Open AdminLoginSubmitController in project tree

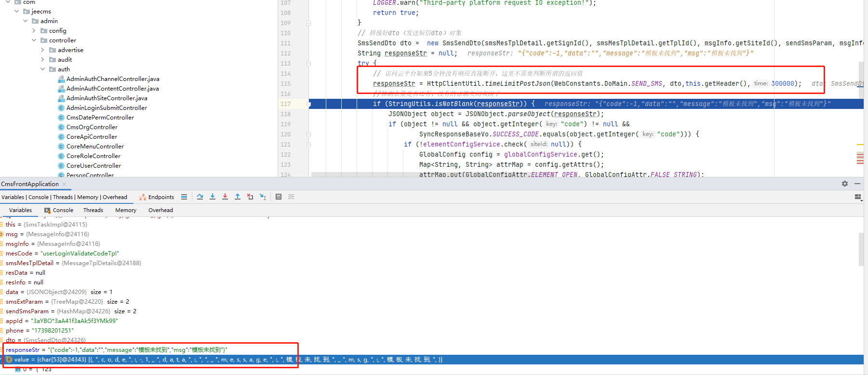[x=107, y=108]
